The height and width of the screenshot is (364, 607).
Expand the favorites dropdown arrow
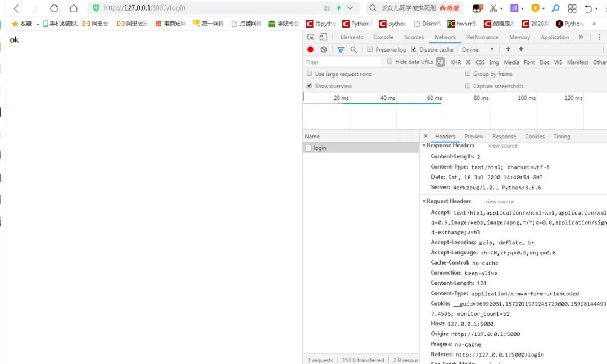pos(38,24)
